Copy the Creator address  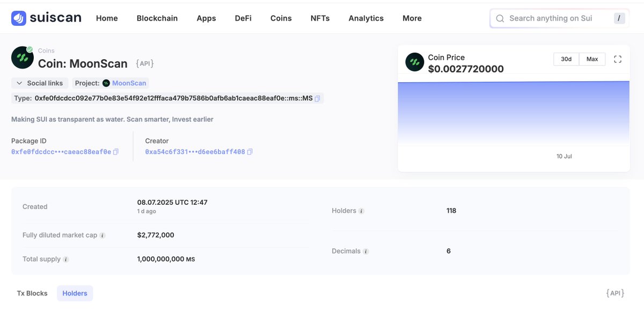[x=250, y=152]
